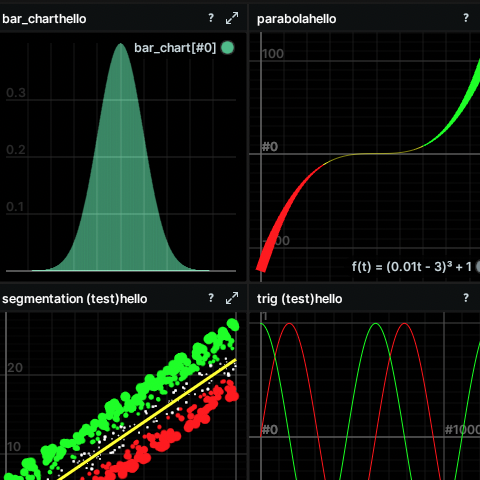
Task: Click the gray f(t) legend dot
Action: pos(478,267)
